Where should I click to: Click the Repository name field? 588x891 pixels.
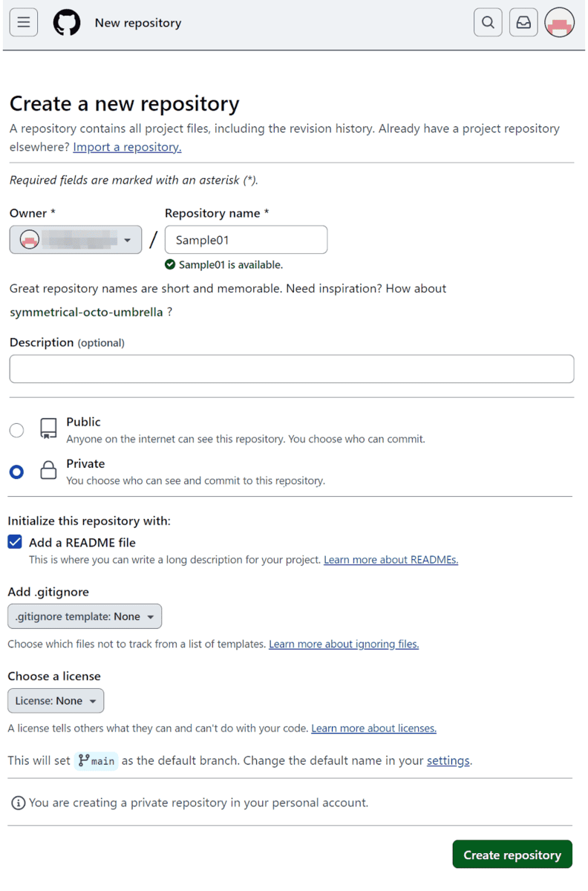[246, 240]
